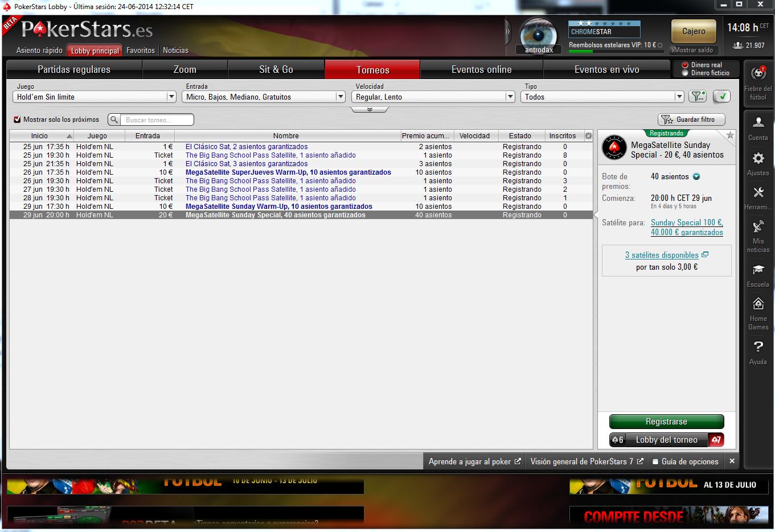
Task: Enable Guía de opciones checkbox
Action: 655,461
